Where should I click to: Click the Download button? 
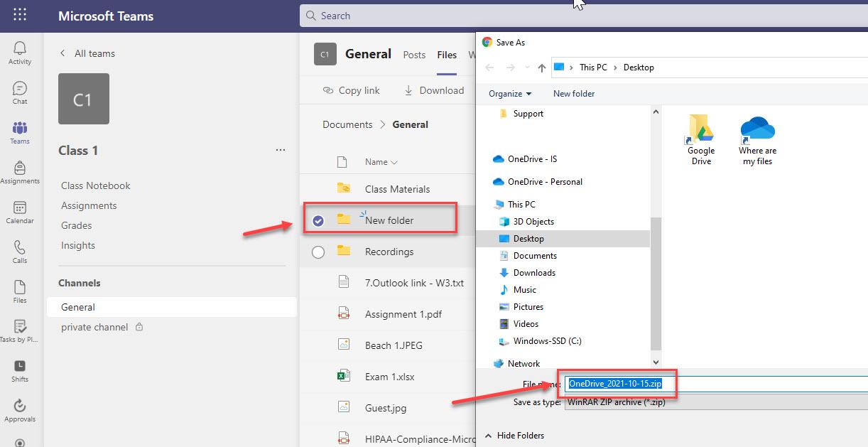click(x=434, y=90)
